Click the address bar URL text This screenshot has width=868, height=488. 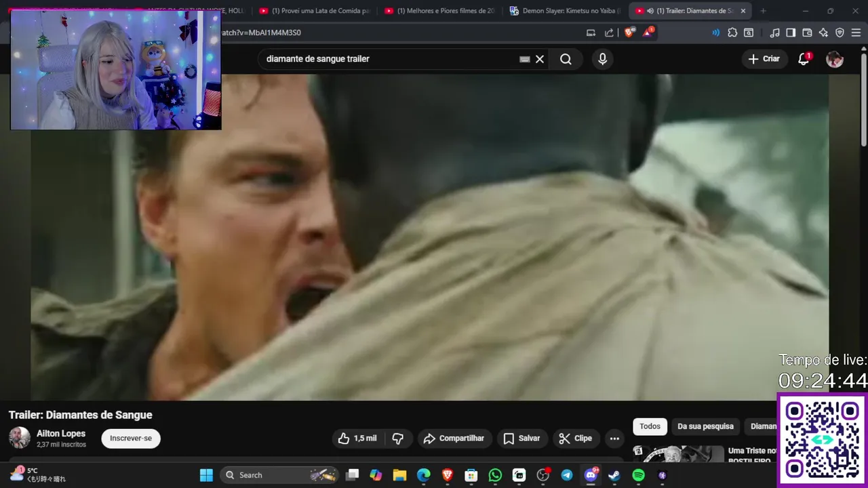click(262, 33)
